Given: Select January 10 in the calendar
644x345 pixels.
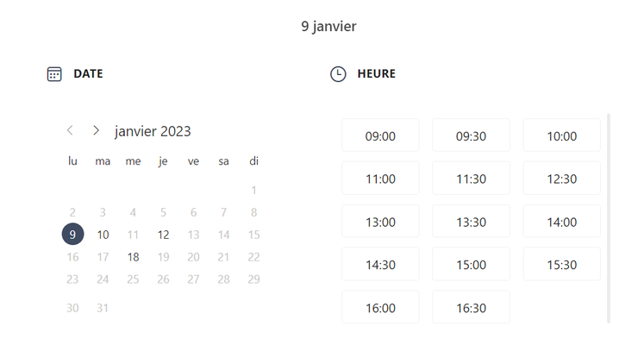Looking at the screenshot, I should click(103, 235).
